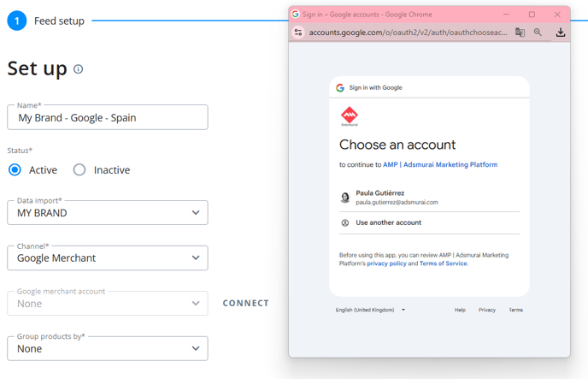Select the Active status radio button
This screenshot has width=588, height=379.
click(x=15, y=170)
